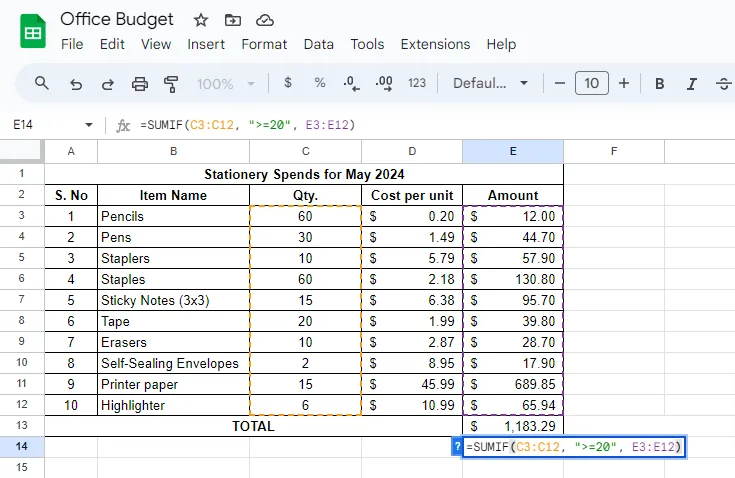Select column B header
The width and height of the screenshot is (735, 478).
(173, 151)
